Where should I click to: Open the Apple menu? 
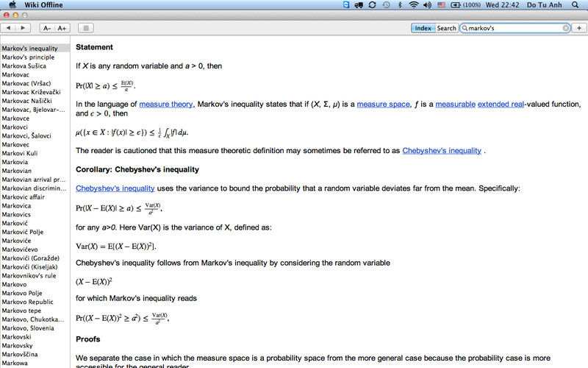[12, 4]
